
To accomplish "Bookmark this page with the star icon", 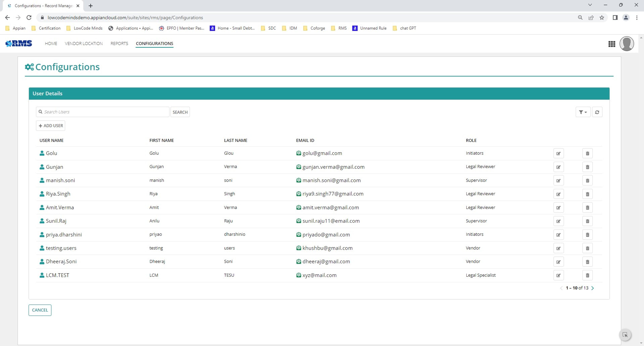I will click(602, 17).
